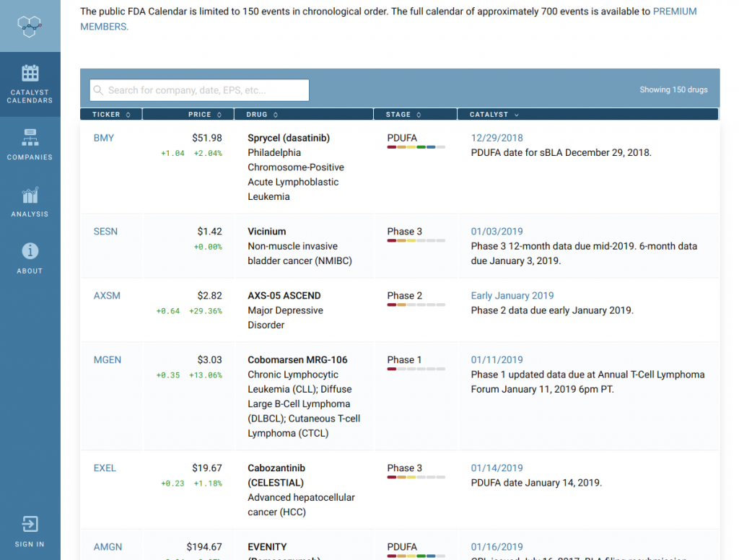Image resolution: width=739 pixels, height=560 pixels.
Task: Open the BMY ticker link
Action: (104, 138)
